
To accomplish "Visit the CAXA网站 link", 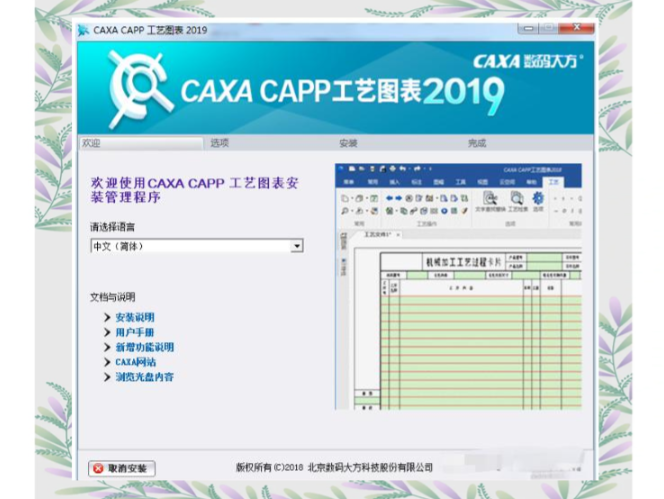I will [136, 362].
